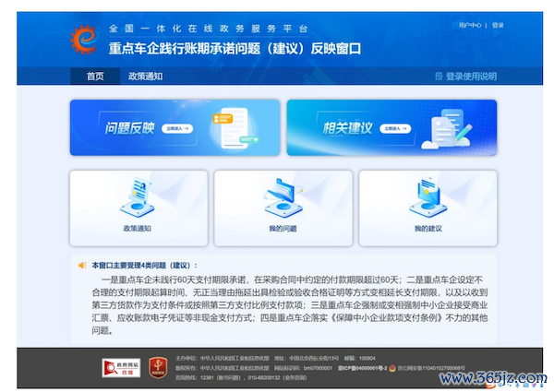This screenshot has width=554, height=392.
Task: Click the document icon beside 登录使用说明
Action: tap(439, 77)
